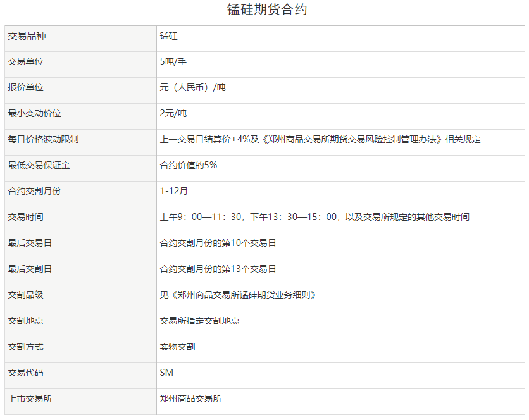Click the 合约价值的5% margin value

[x=189, y=166]
